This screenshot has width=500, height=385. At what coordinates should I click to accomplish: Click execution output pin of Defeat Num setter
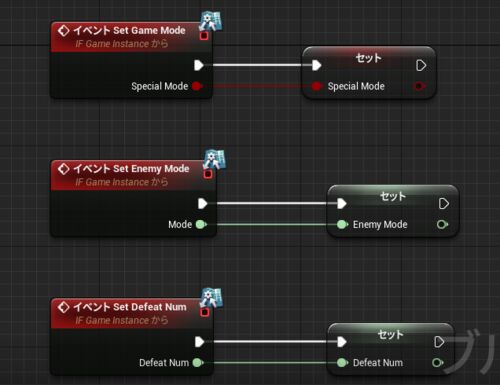point(439,342)
